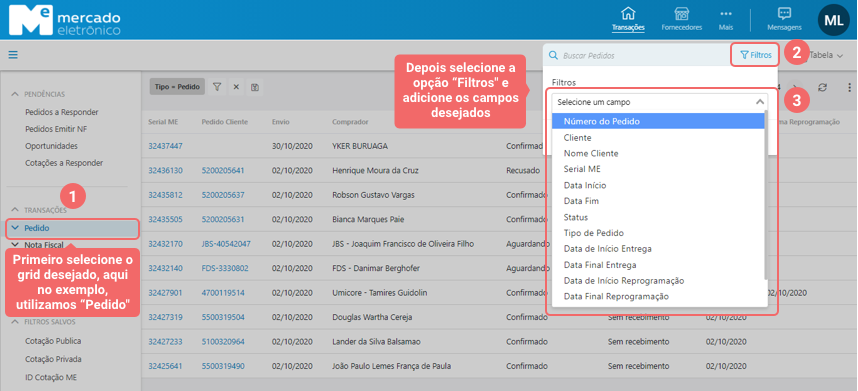Screen dimensions: 858x391
Task: Open order serial 32436130
Action: (x=165, y=171)
